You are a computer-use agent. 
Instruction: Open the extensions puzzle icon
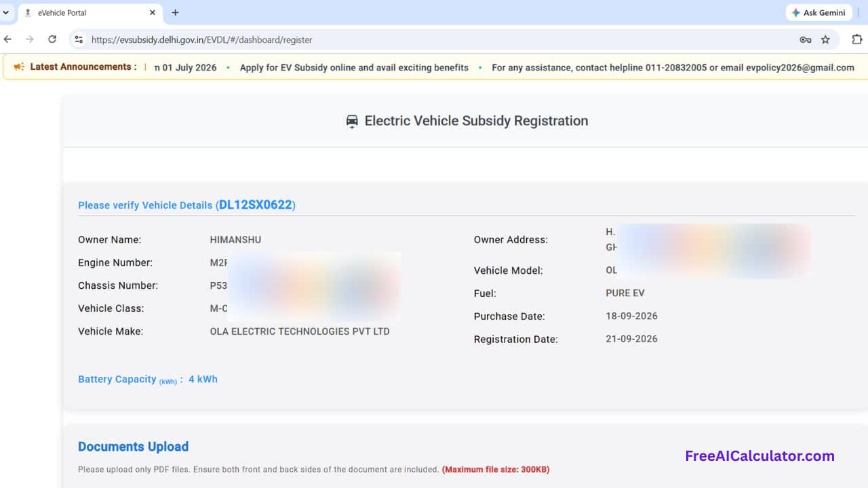point(856,39)
